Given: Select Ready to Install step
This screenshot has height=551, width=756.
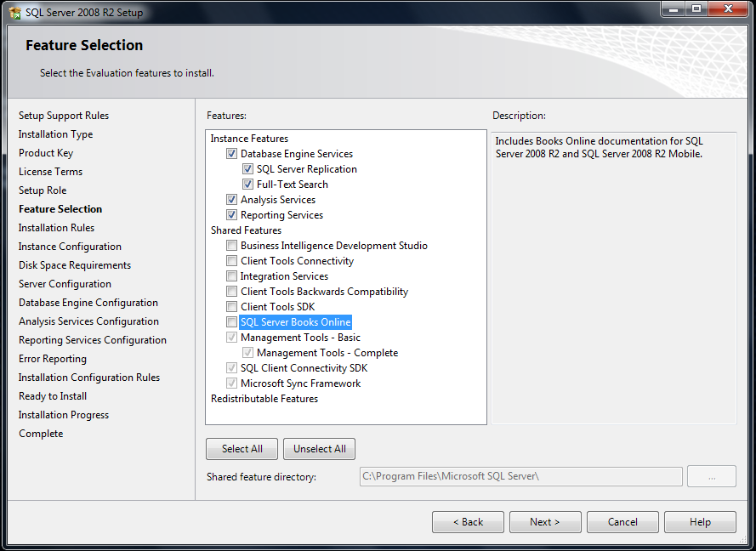Looking at the screenshot, I should click(x=53, y=396).
